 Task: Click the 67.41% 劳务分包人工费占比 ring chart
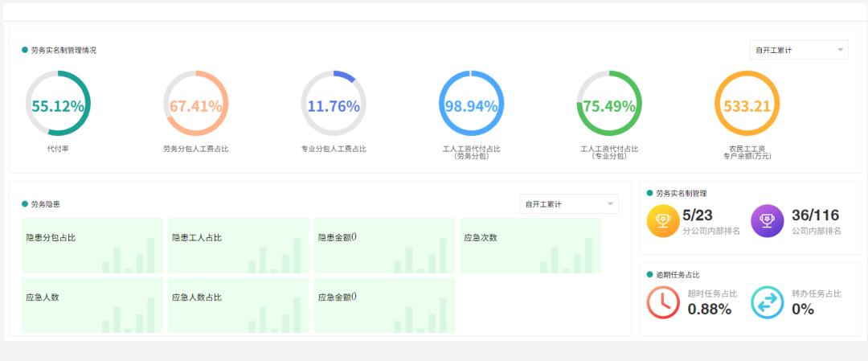tap(195, 105)
